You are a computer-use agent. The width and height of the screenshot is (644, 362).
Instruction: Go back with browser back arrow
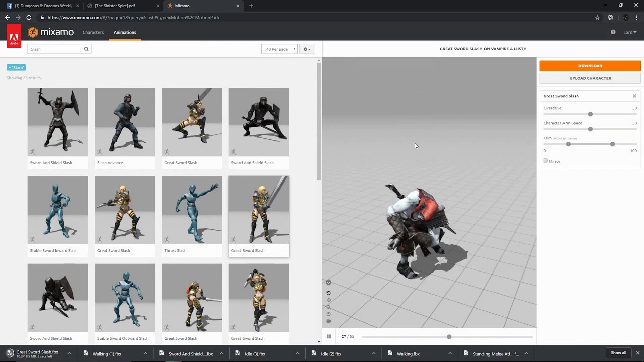point(7,18)
